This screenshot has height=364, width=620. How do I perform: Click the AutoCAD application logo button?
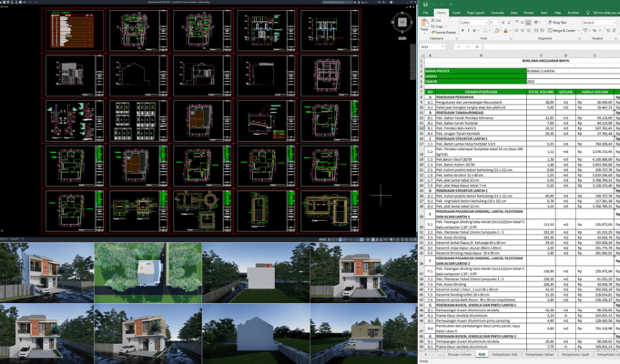tap(4, 4)
